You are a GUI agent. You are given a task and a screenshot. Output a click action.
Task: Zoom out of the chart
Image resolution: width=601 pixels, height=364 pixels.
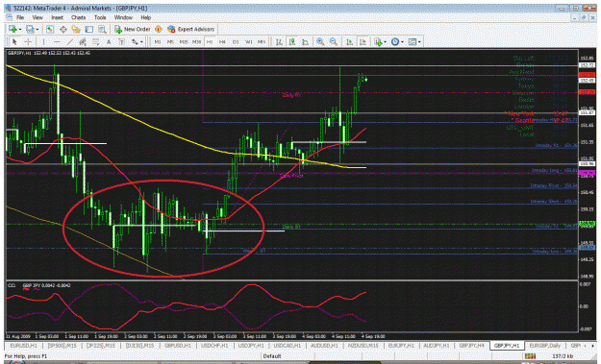[x=333, y=41]
